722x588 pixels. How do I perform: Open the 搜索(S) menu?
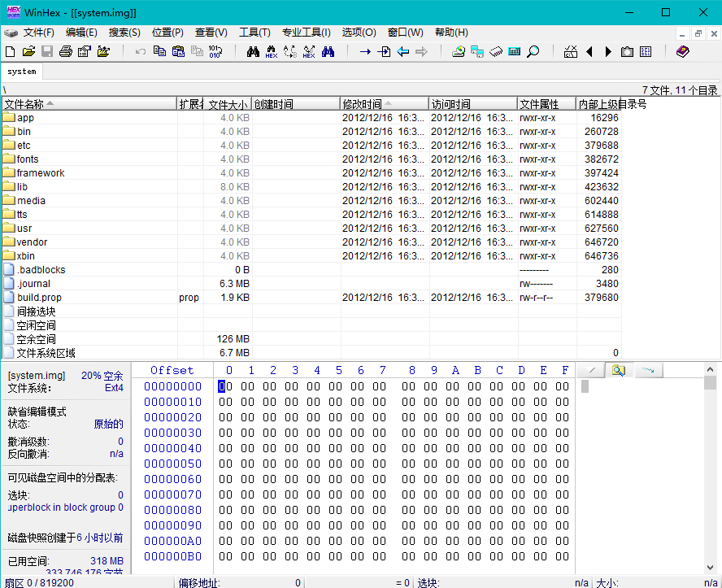point(124,33)
